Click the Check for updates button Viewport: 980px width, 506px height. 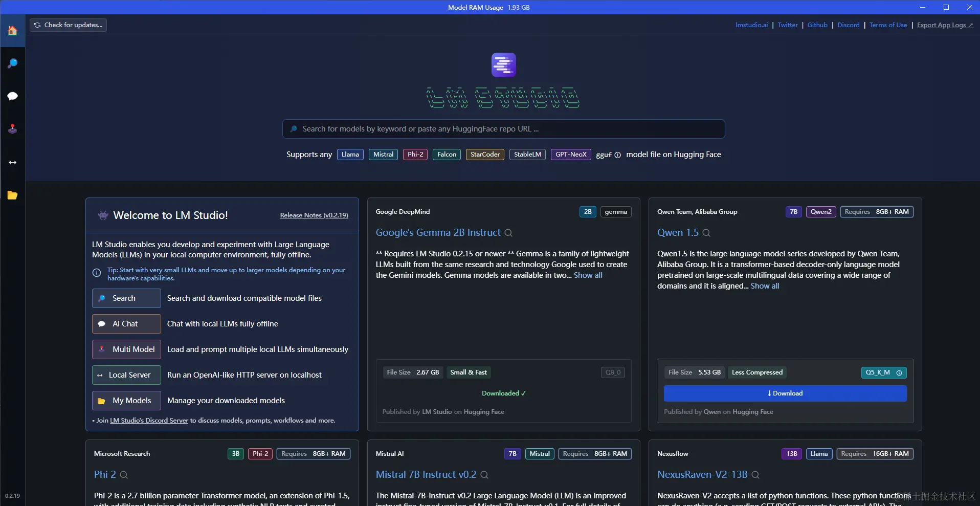(x=68, y=25)
